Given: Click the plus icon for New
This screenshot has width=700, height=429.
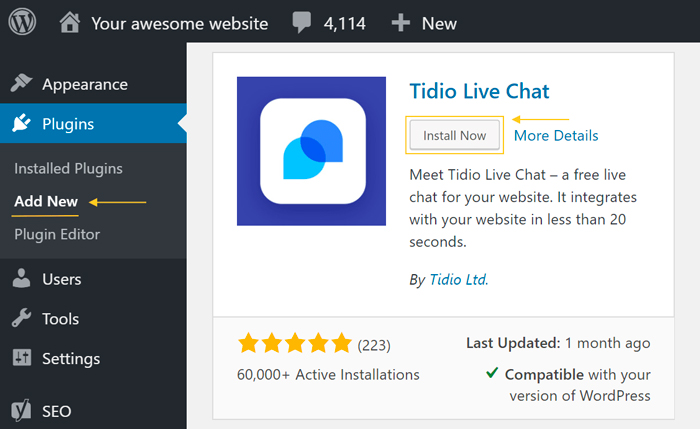Looking at the screenshot, I should [x=400, y=23].
